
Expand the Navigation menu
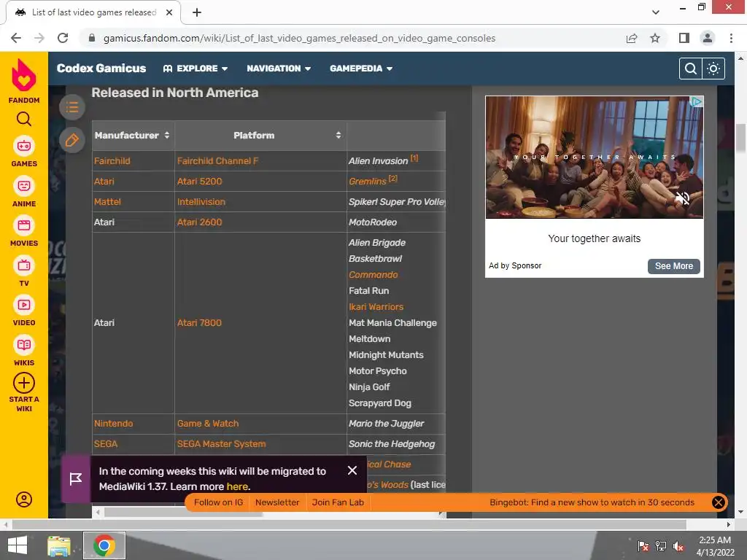(x=279, y=69)
